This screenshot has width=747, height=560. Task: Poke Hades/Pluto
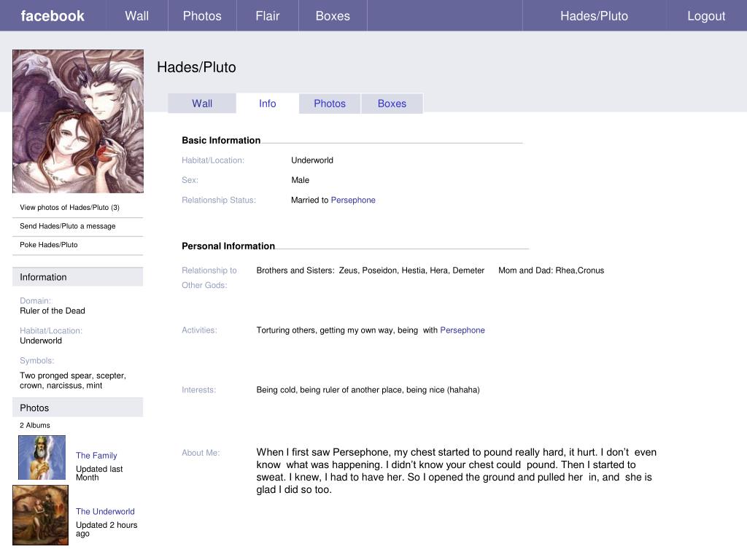click(x=48, y=245)
